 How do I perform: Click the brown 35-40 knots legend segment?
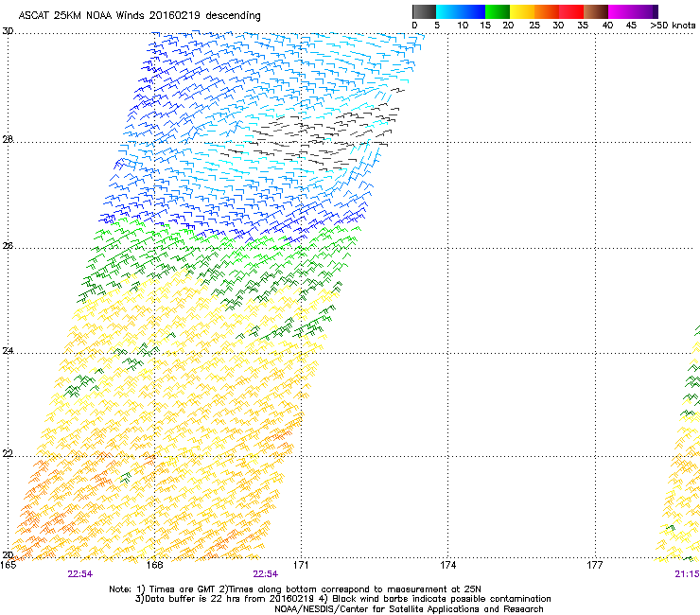click(596, 11)
